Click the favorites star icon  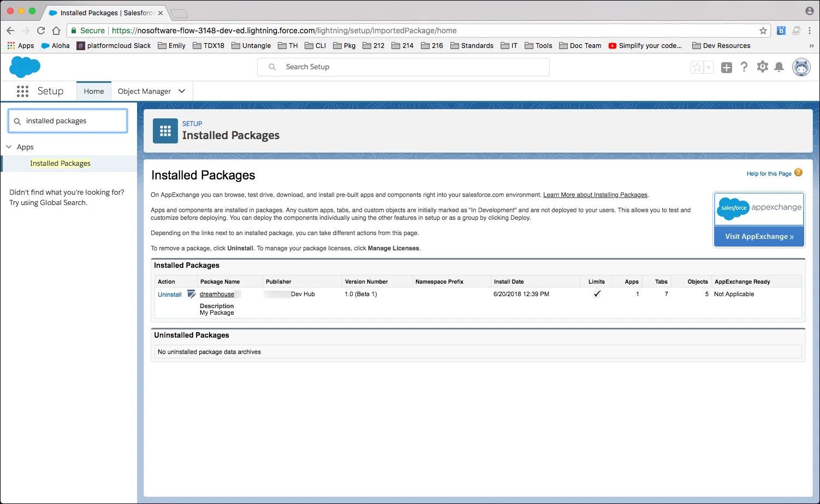click(697, 67)
